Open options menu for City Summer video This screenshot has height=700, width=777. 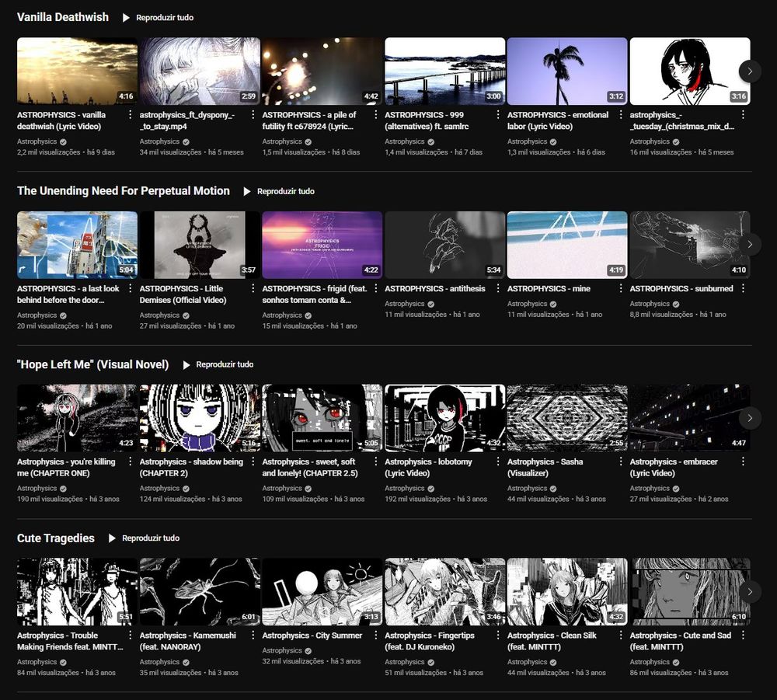click(x=375, y=635)
